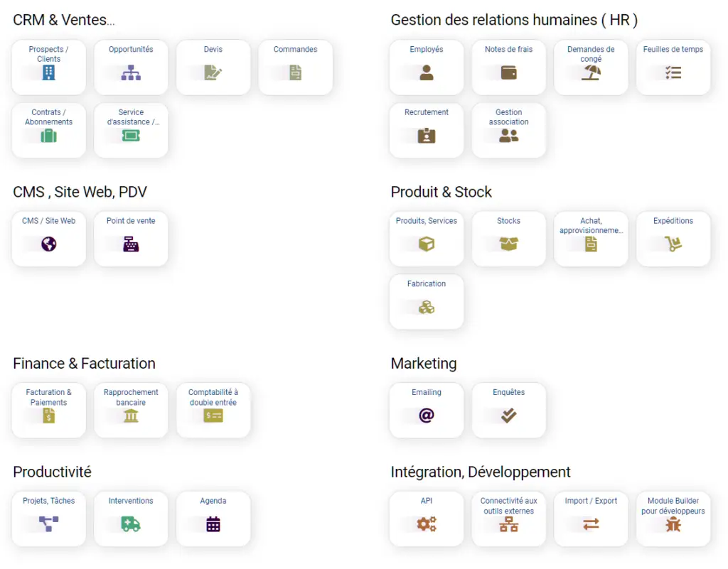This screenshot has width=728, height=569.
Task: Open the Module Builder bug icon
Action: coord(673,524)
